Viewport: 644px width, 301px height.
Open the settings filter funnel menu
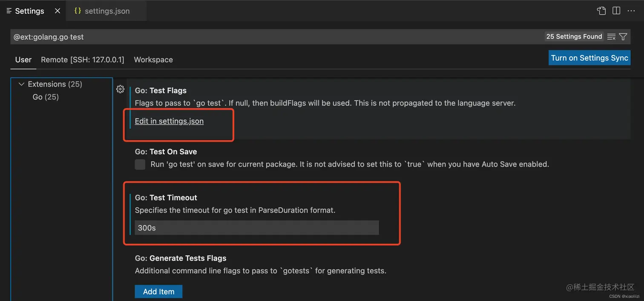(x=623, y=37)
